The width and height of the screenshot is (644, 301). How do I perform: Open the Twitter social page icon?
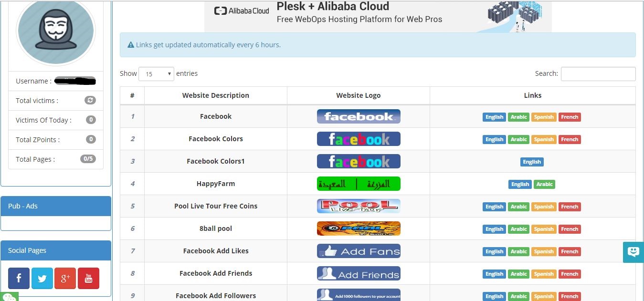tap(42, 279)
